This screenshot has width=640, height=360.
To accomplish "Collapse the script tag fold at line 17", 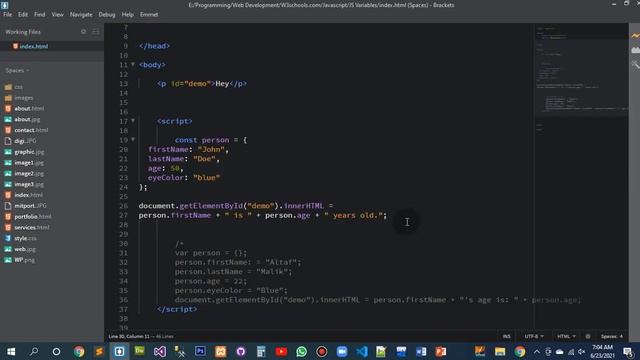I will coord(133,121).
